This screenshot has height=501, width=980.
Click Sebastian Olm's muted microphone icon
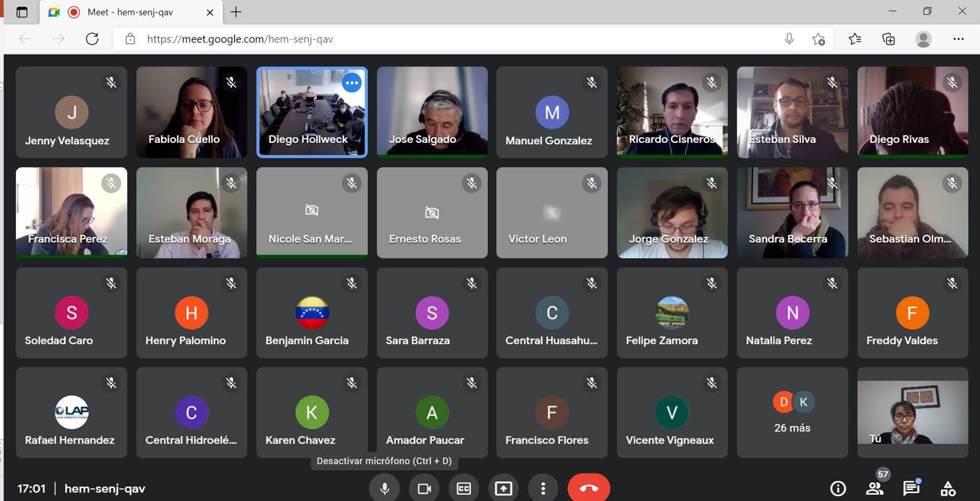point(952,183)
